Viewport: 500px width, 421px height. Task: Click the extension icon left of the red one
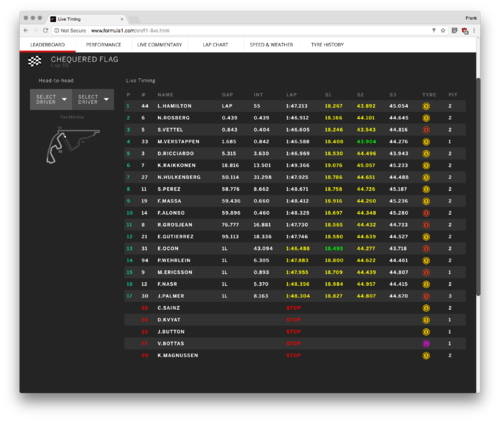click(x=454, y=30)
